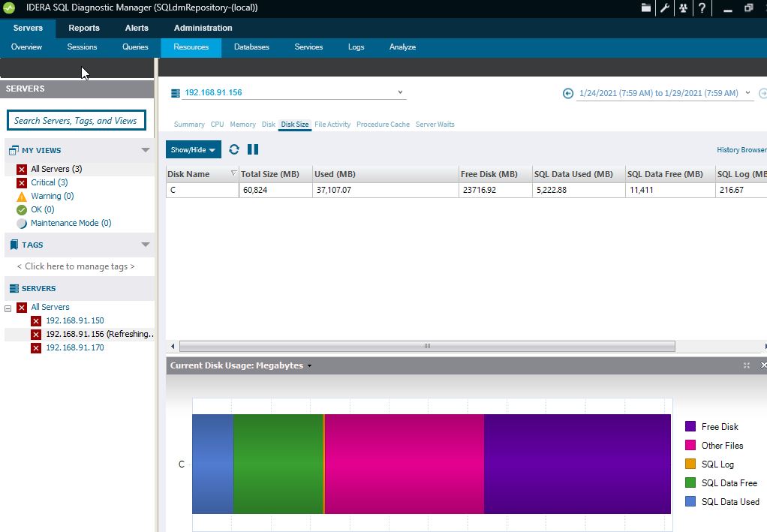
Task: Click the Disk Name column sort filter
Action: pyautogui.click(x=233, y=173)
